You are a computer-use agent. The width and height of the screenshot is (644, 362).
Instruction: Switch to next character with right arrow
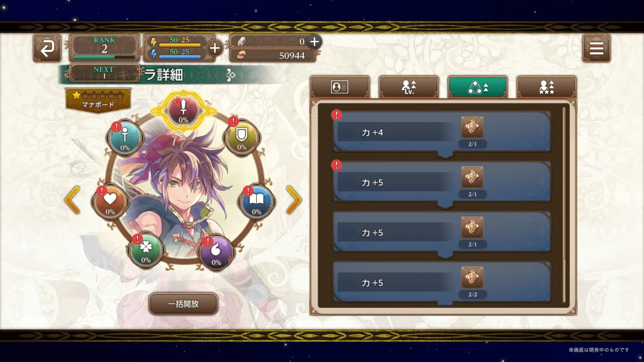pyautogui.click(x=294, y=200)
